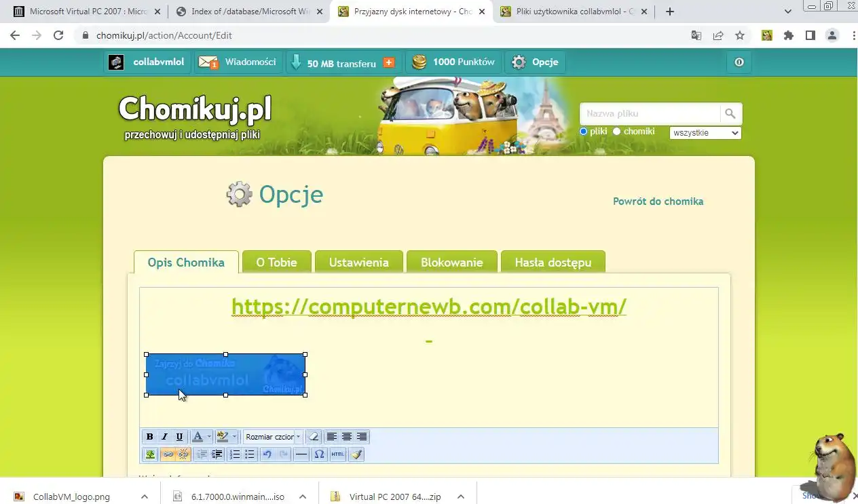858x504 pixels.
Task: Toggle italic formatting in the editor
Action: pyautogui.click(x=164, y=437)
